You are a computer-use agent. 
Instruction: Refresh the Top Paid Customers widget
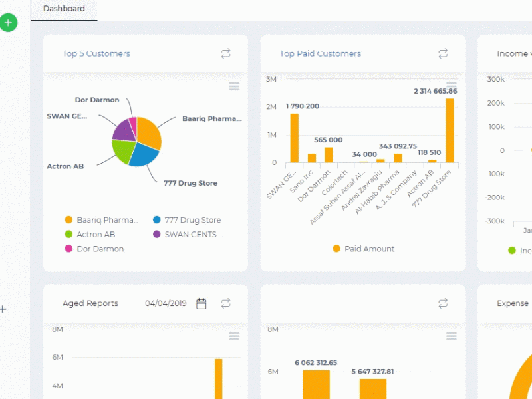click(443, 53)
